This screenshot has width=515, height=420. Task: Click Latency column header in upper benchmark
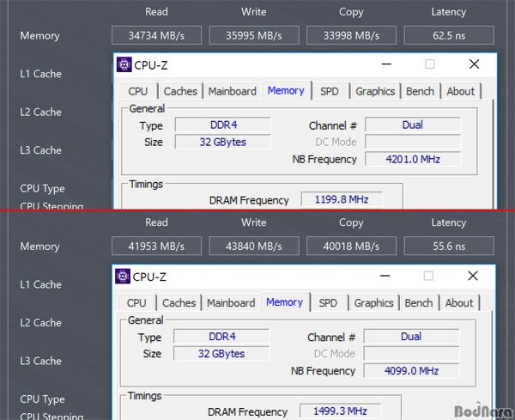(x=449, y=12)
